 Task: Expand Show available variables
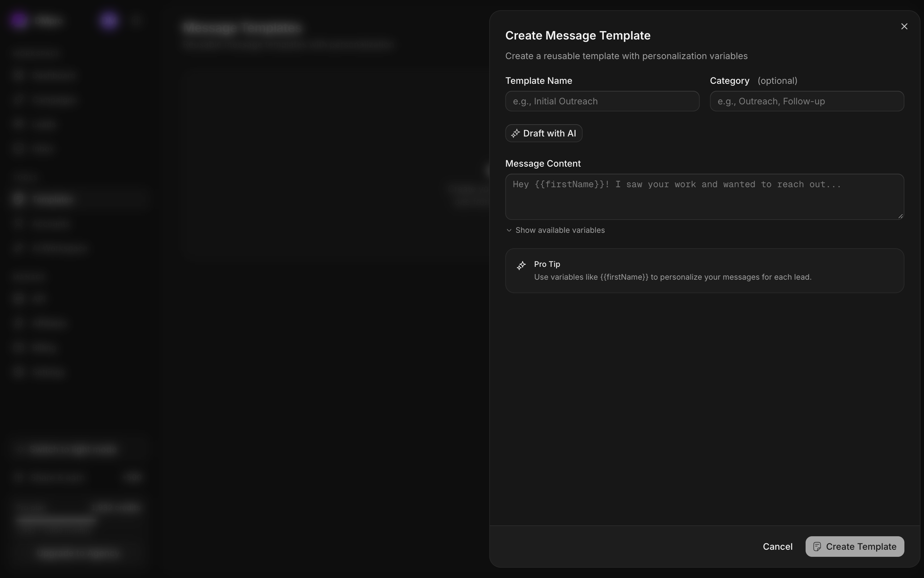(x=556, y=230)
